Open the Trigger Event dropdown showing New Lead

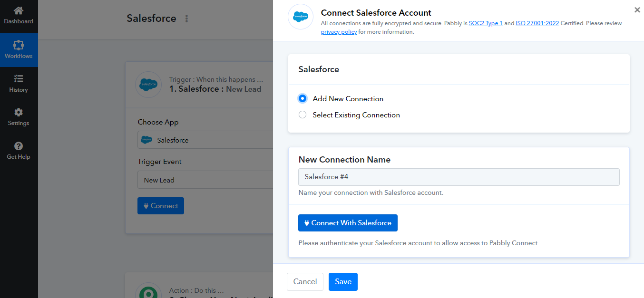tap(205, 180)
